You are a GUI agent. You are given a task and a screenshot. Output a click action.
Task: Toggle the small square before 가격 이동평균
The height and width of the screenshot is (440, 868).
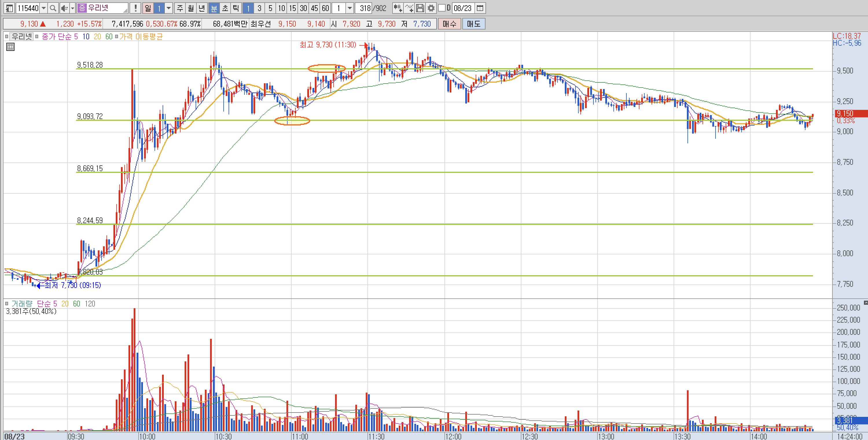[x=117, y=36]
